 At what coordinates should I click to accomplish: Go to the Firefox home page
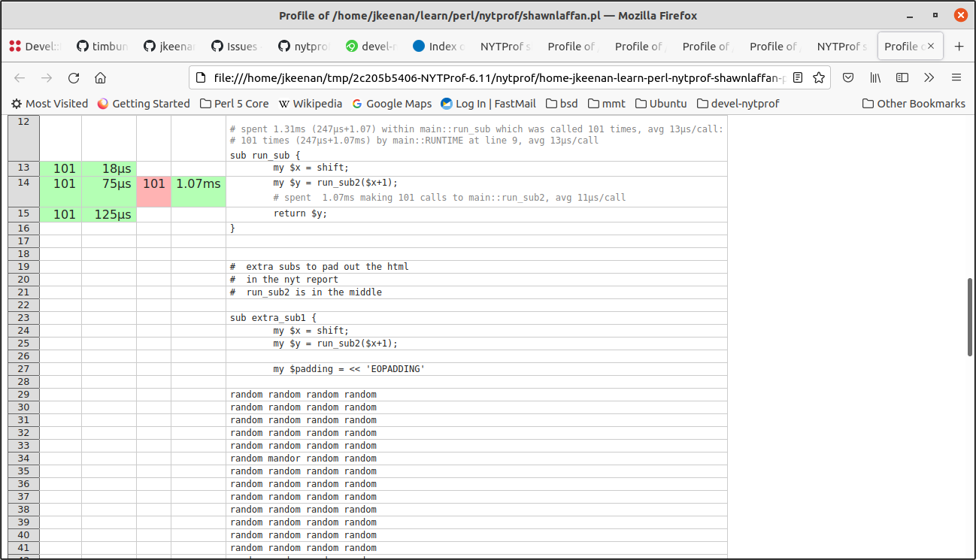click(100, 77)
